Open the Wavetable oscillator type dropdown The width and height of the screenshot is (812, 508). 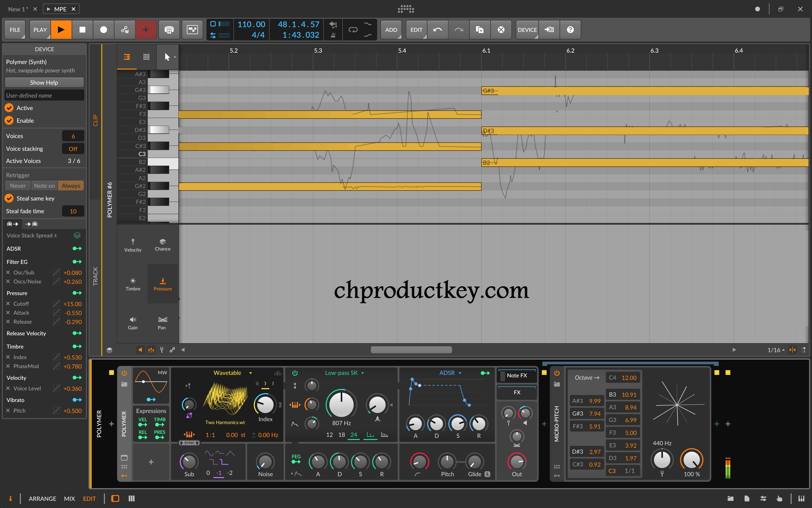click(x=232, y=373)
